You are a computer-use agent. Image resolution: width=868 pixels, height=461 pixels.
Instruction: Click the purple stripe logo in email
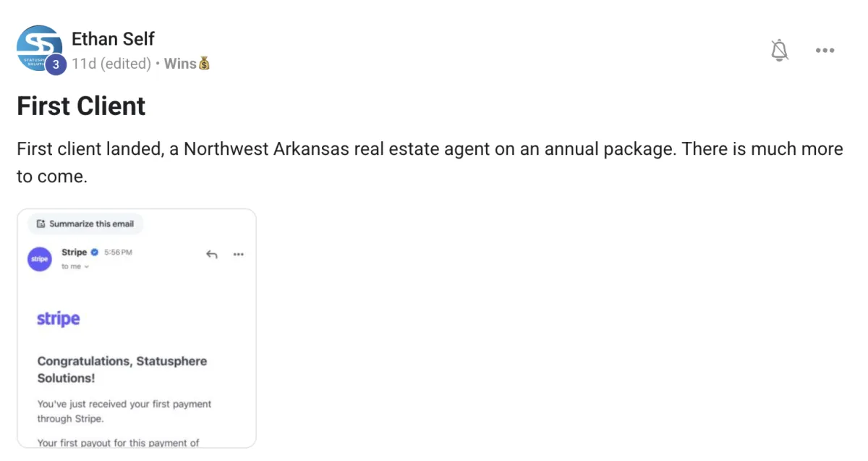[59, 319]
